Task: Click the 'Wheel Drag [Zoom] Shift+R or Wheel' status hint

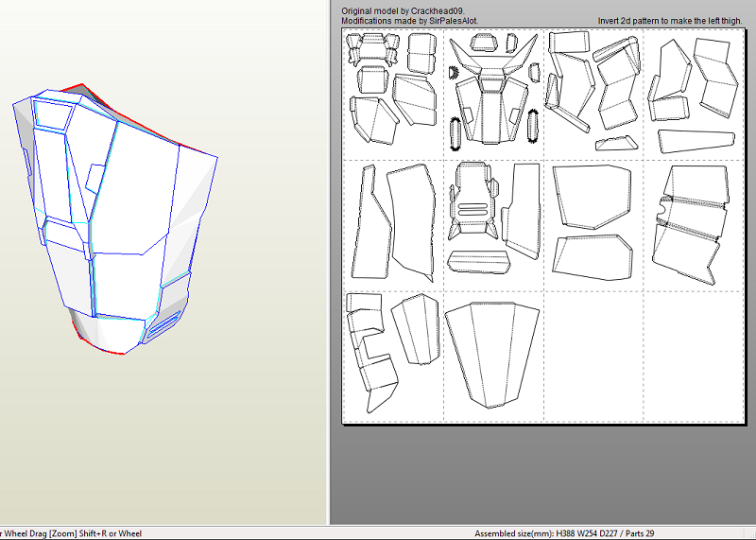Action: click(x=73, y=533)
